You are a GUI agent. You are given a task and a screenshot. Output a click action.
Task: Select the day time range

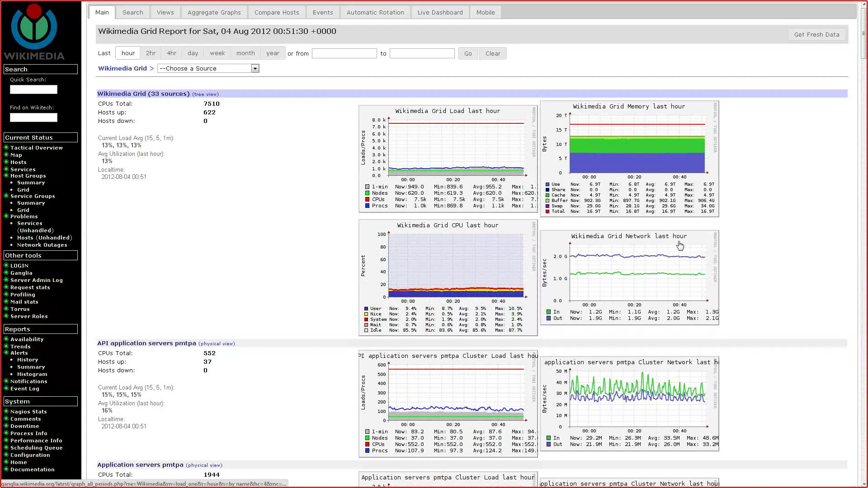[x=193, y=53]
